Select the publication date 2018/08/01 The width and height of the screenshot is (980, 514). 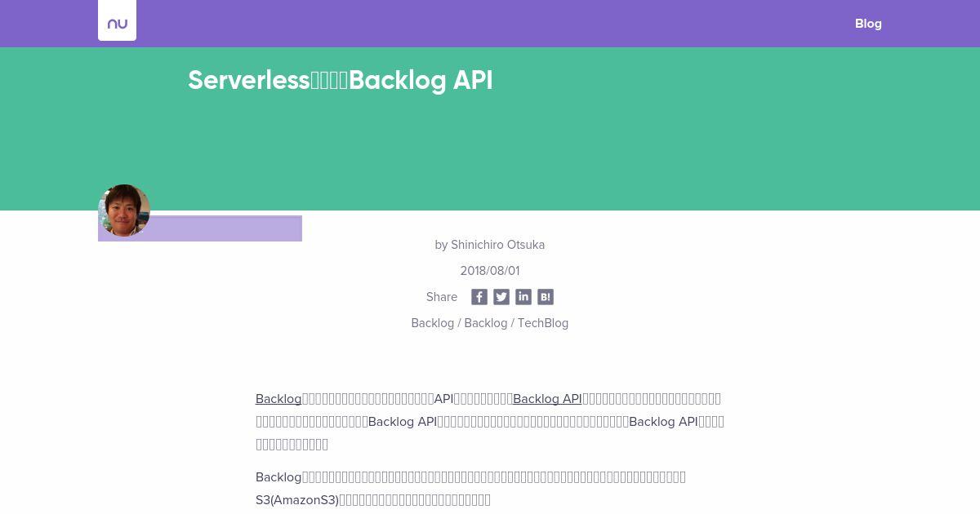point(490,271)
